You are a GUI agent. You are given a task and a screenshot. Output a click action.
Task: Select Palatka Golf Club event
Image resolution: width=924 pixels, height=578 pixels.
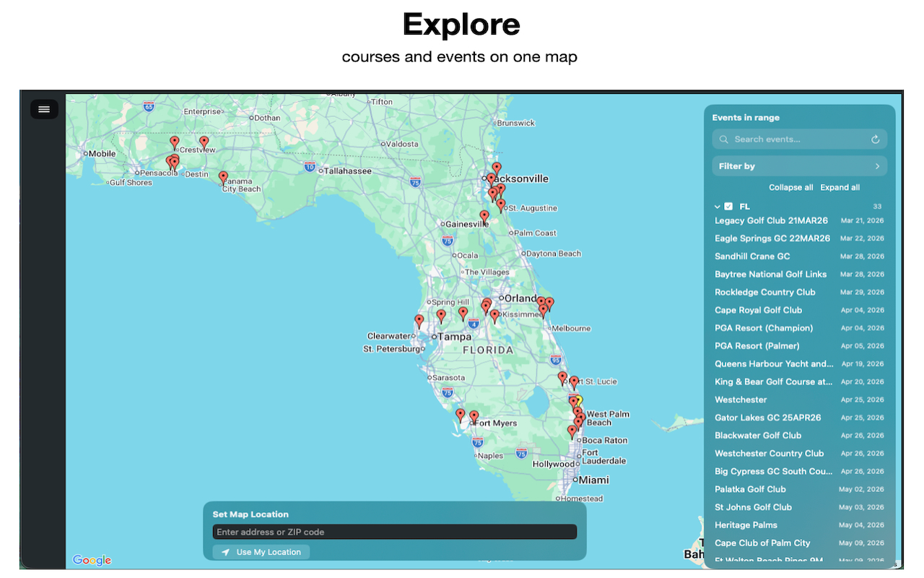click(x=799, y=489)
